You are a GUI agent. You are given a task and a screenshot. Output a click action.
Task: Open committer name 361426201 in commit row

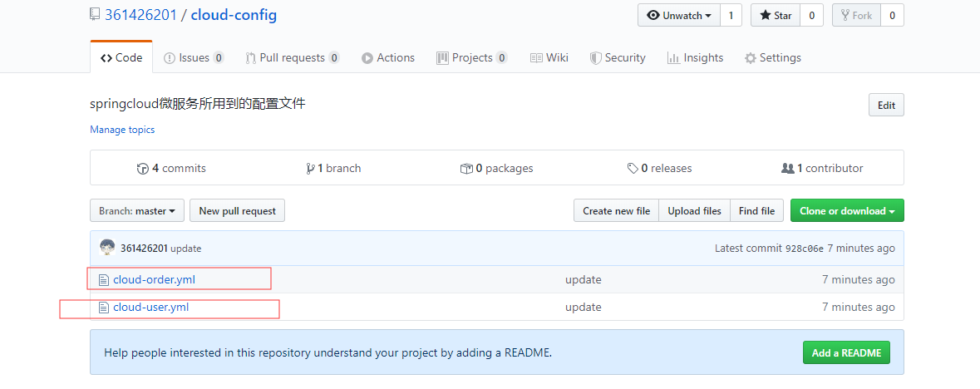coord(144,249)
